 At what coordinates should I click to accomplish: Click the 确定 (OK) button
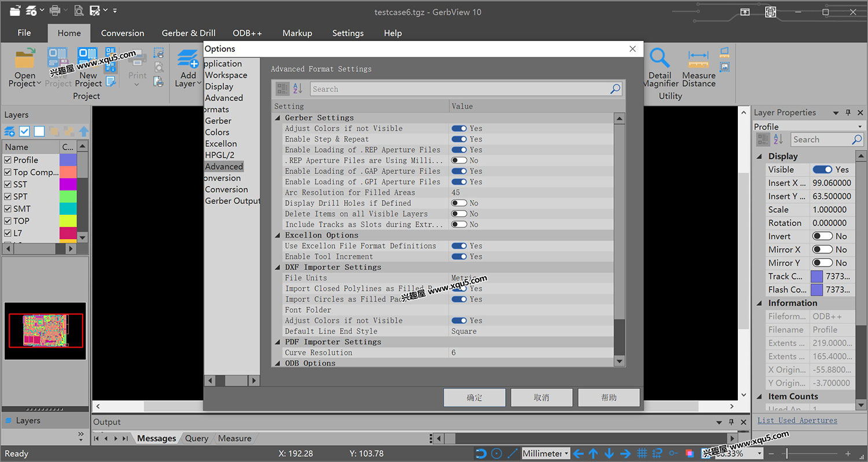point(475,397)
